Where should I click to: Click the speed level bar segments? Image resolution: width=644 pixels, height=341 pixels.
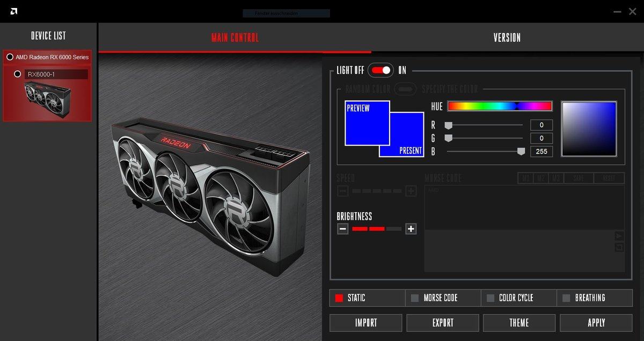pos(377,191)
